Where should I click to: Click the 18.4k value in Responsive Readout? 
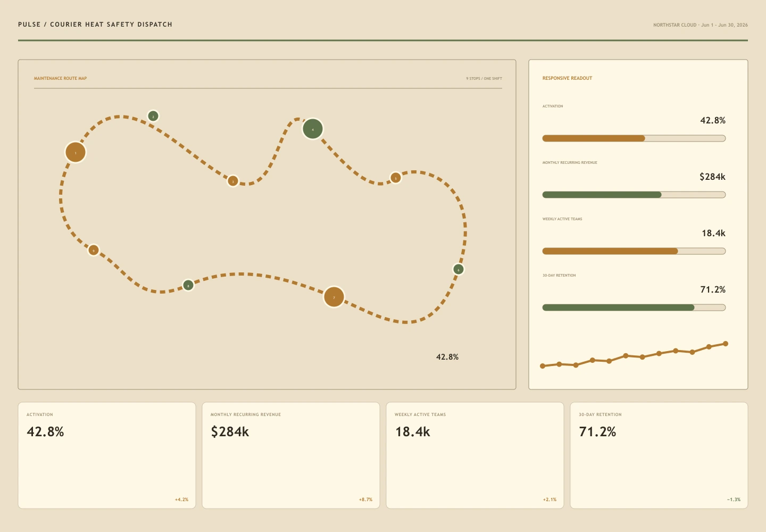[713, 233]
